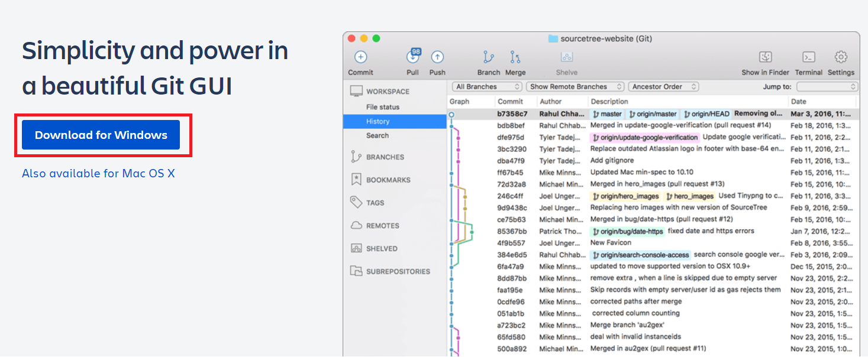Open the All Branches dropdown
This screenshot has width=868, height=357.
pyautogui.click(x=487, y=86)
